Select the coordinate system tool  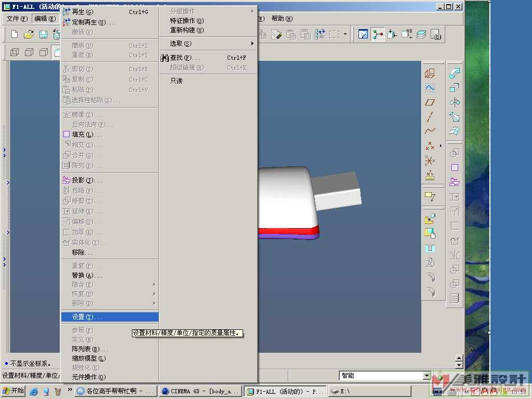point(430,160)
